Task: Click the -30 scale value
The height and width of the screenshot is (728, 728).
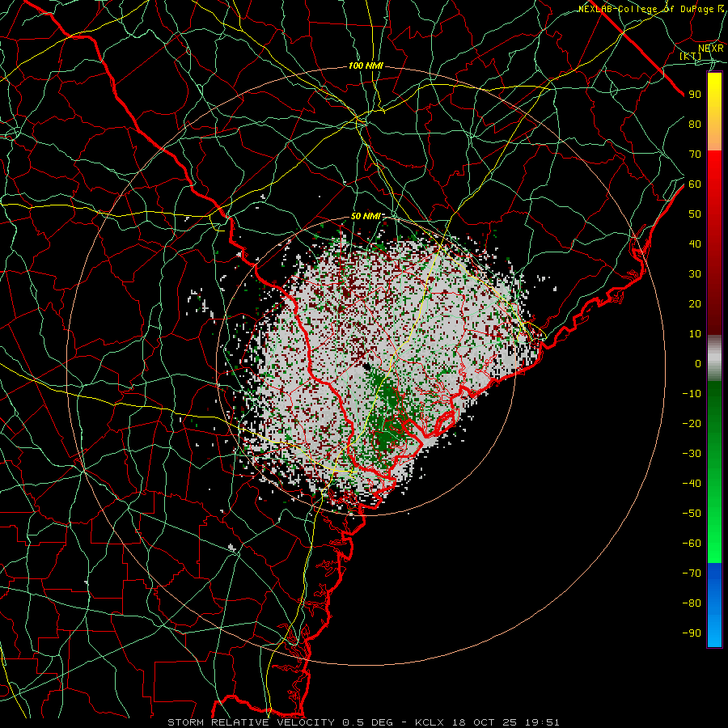Action: 692,454
